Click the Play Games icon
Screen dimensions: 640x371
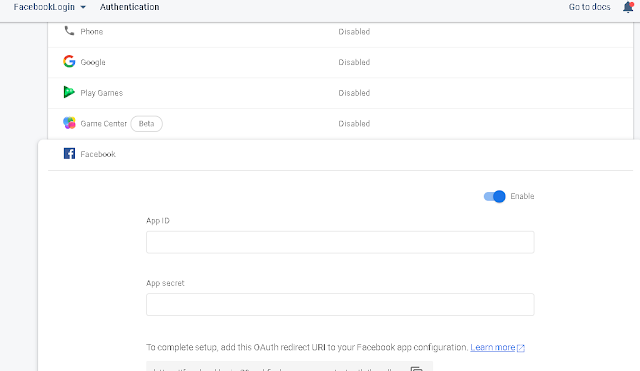click(69, 92)
